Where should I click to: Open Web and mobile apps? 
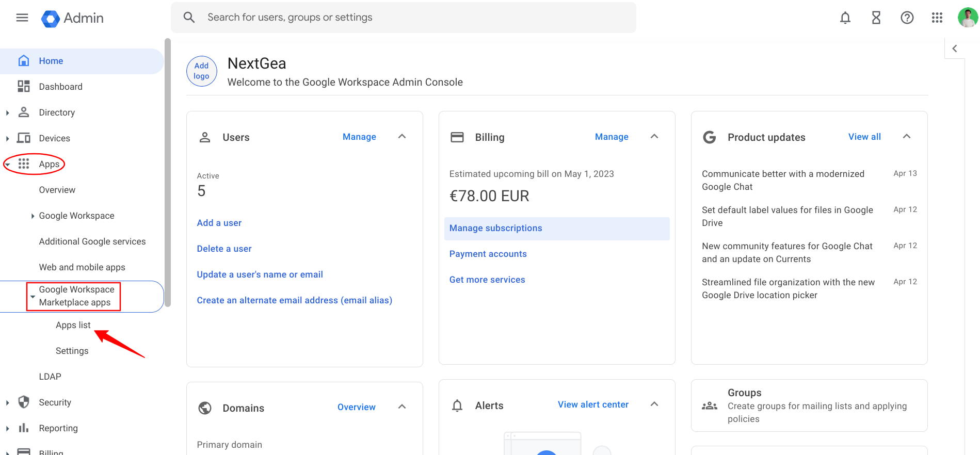pyautogui.click(x=82, y=267)
